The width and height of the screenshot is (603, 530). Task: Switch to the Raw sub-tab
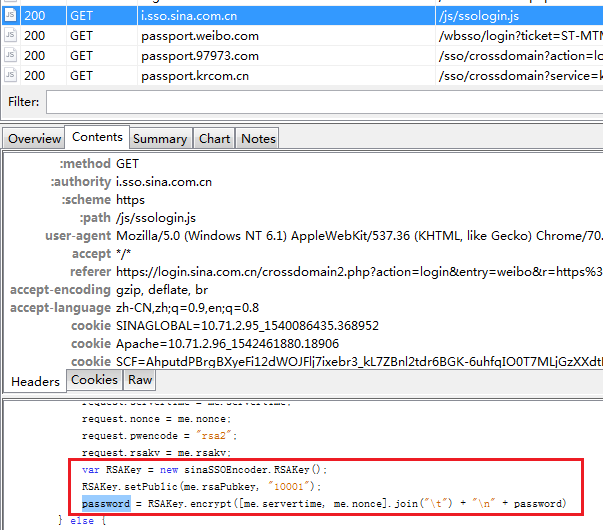pyautogui.click(x=140, y=380)
